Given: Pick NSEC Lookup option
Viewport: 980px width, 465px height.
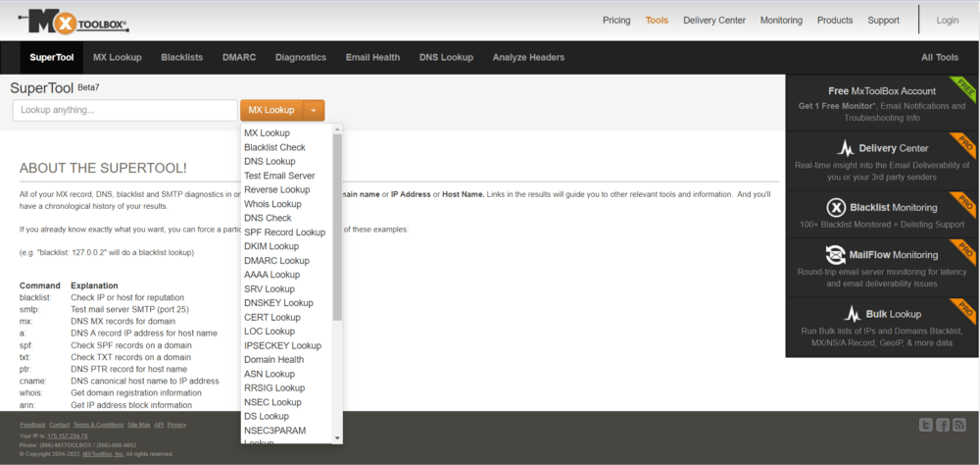Looking at the screenshot, I should click(272, 402).
